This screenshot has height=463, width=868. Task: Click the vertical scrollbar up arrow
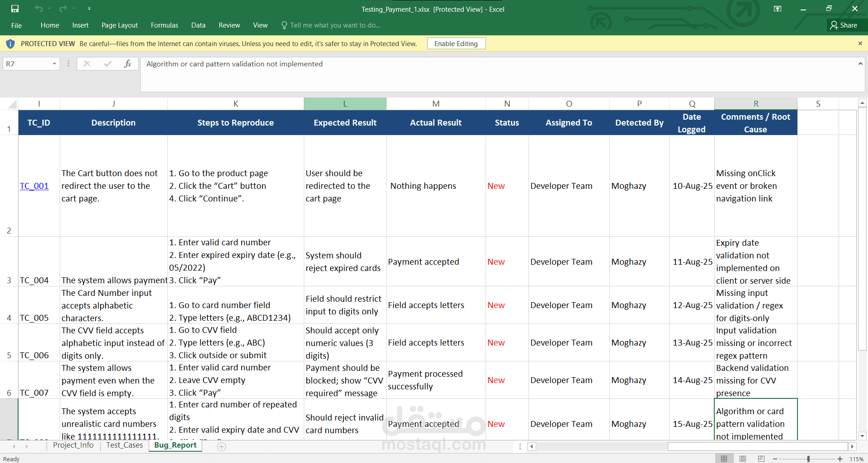pos(862,103)
